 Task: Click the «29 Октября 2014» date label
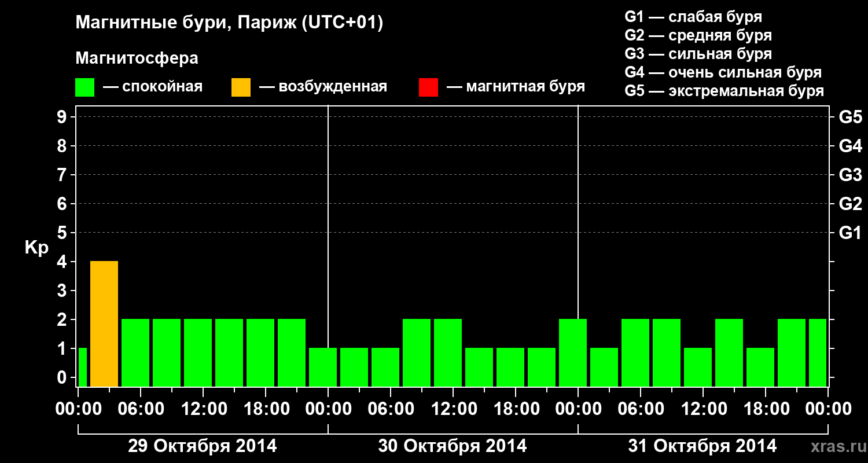click(x=203, y=446)
